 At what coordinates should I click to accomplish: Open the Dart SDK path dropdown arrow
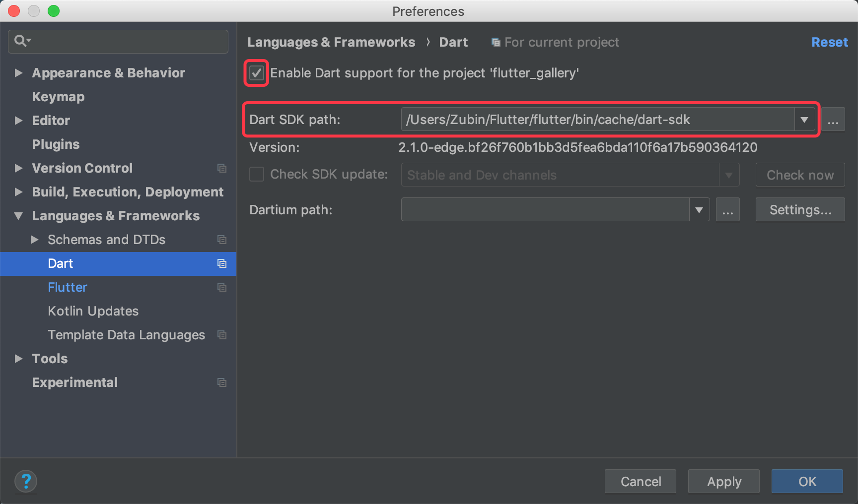(x=804, y=120)
